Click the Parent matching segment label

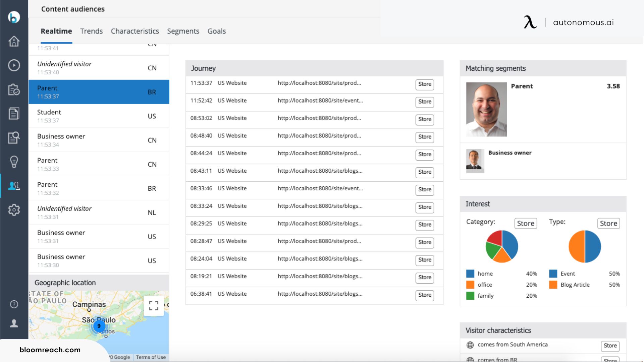(522, 86)
